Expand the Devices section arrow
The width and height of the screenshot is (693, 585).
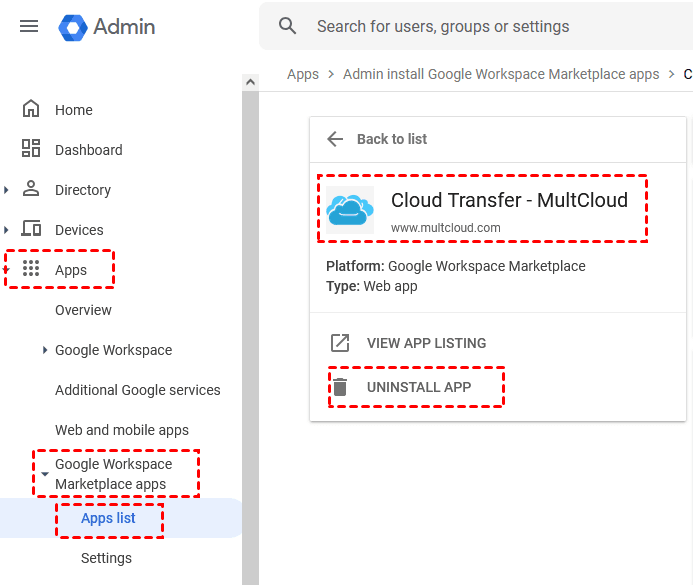click(x=8, y=230)
